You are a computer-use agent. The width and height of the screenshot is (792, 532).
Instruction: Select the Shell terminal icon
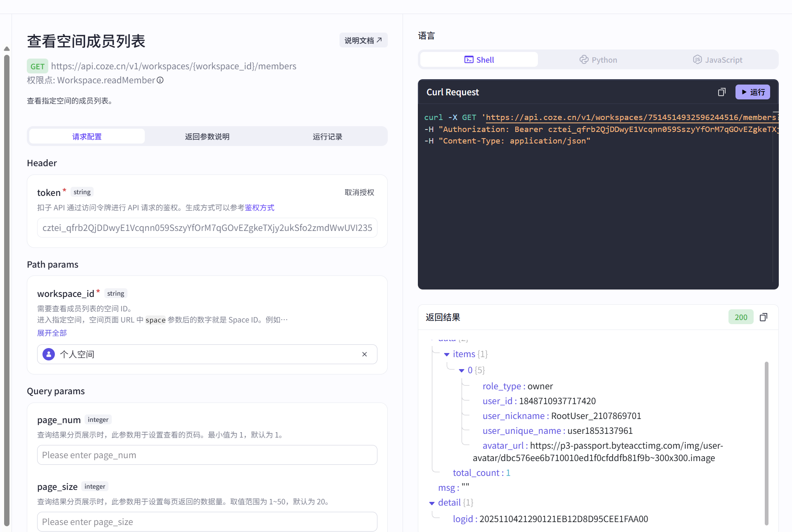[469, 59]
